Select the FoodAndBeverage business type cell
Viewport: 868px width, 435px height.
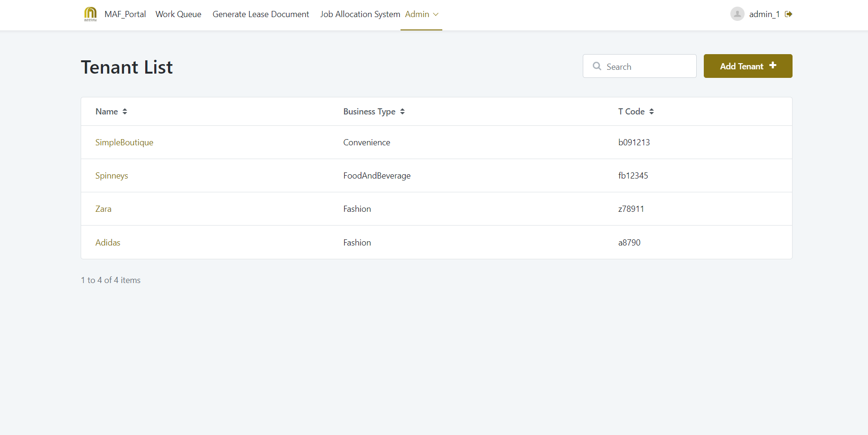point(377,176)
